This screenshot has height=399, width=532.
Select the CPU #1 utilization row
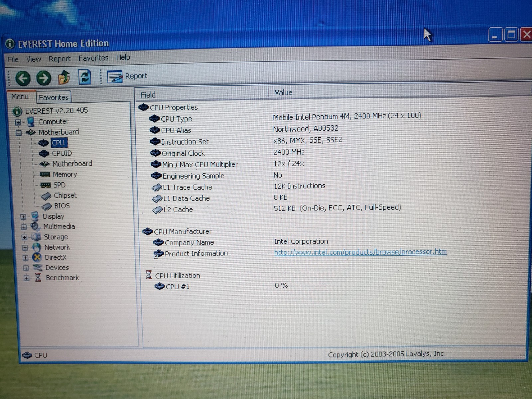click(x=221, y=286)
